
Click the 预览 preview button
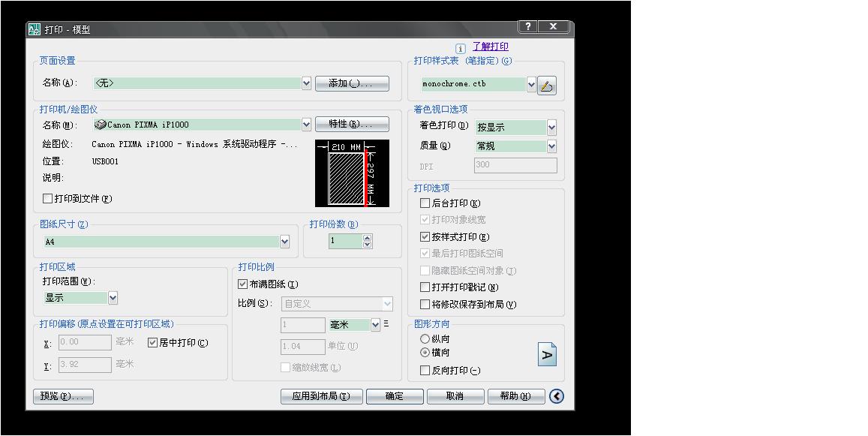(x=63, y=397)
